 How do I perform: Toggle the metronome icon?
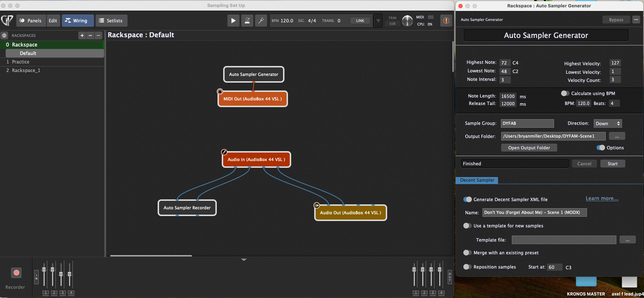point(247,21)
